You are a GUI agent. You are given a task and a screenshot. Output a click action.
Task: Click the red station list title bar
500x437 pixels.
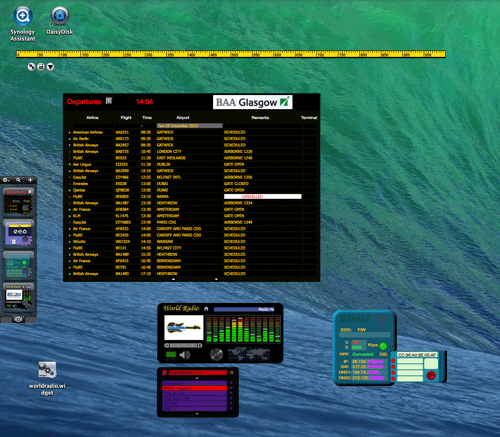198,372
